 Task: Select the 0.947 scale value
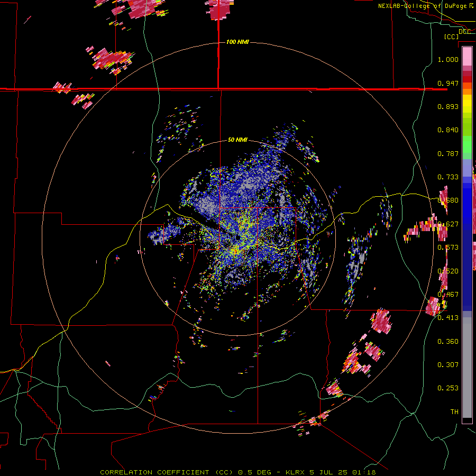[x=448, y=83]
